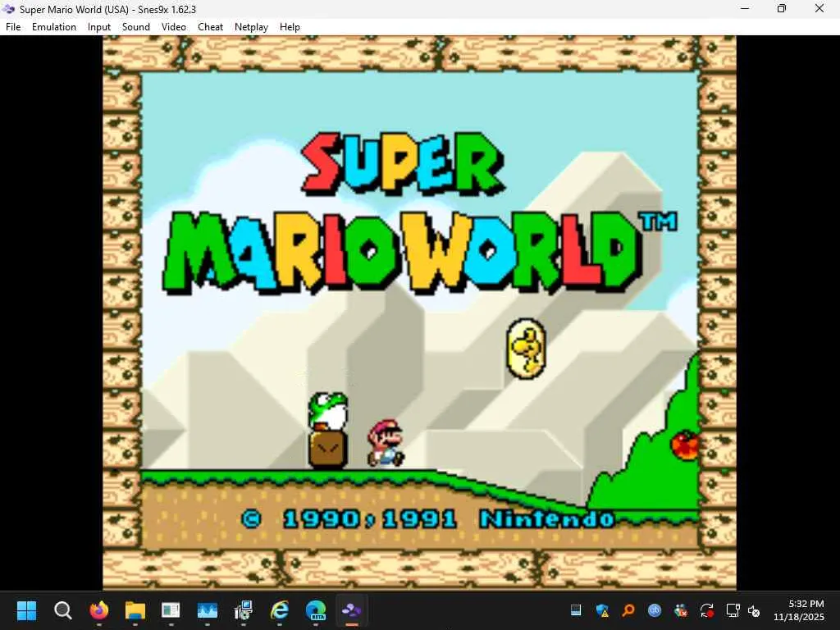Screen dimensions: 840x630
Task: Minimize the Snes9x window
Action: (x=745, y=8)
